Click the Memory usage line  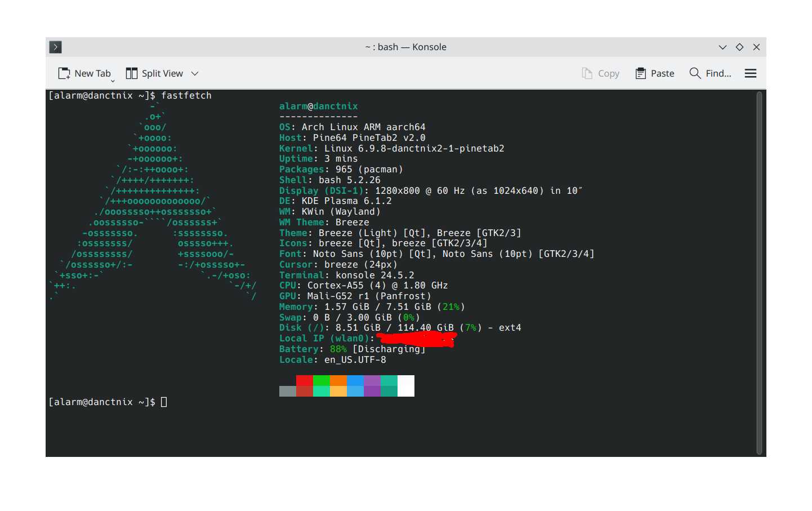tap(372, 307)
